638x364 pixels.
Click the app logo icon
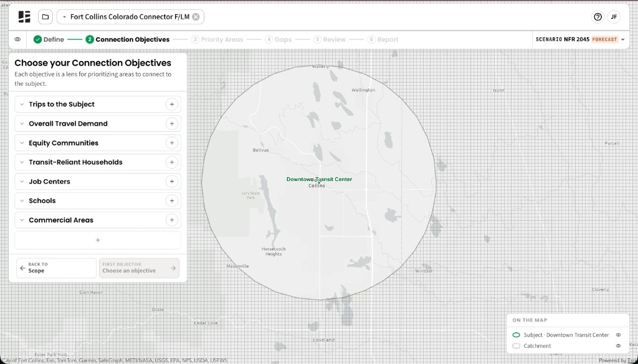(24, 17)
